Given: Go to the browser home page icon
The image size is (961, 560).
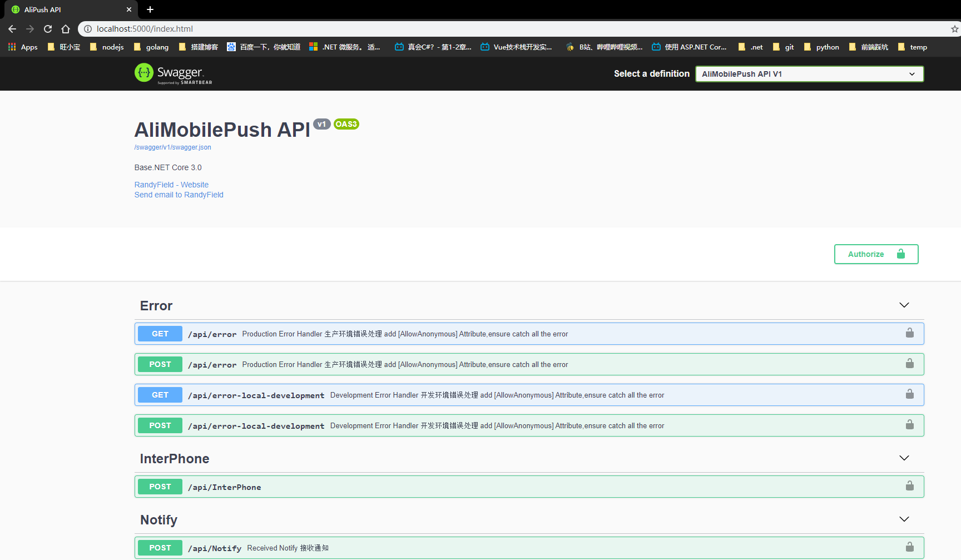Looking at the screenshot, I should click(x=66, y=29).
